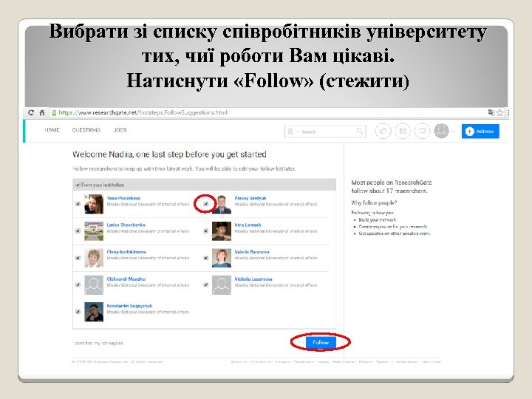
Task: Open Konstantin Bugaychuk's profile name link
Action: [129, 306]
